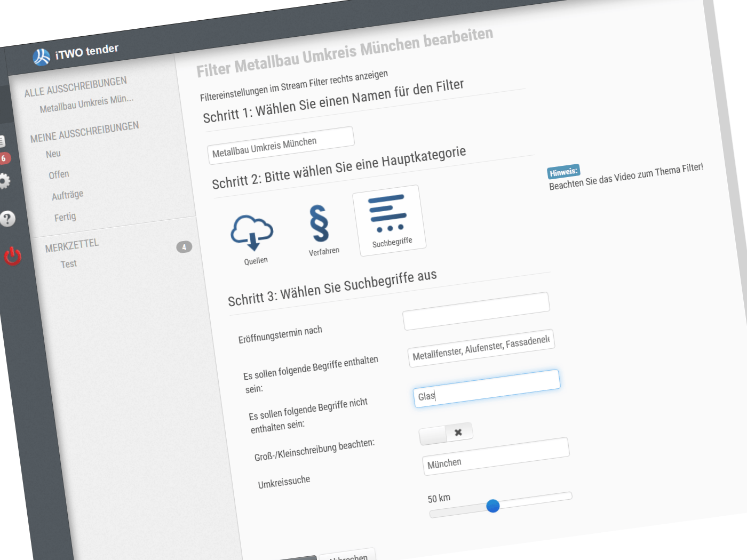
Task: Select the Quellen cloud download category
Action: coord(253,241)
